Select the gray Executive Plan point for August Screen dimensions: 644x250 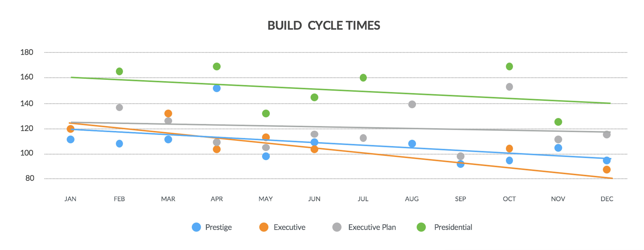coord(412,104)
